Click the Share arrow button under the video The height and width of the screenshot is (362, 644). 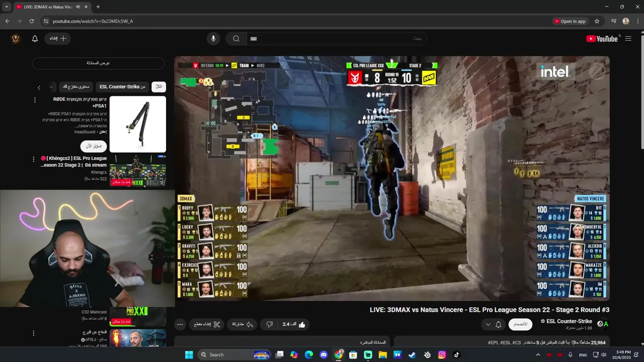243,324
